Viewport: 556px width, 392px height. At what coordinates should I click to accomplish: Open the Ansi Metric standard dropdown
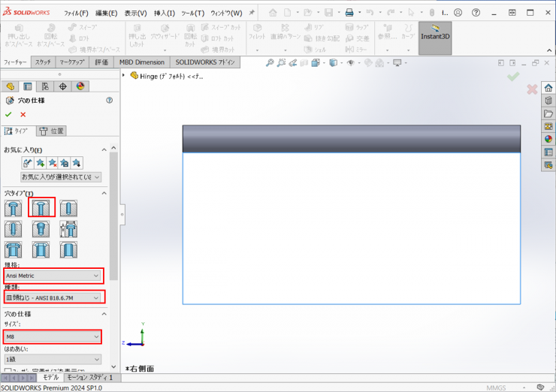(53, 276)
